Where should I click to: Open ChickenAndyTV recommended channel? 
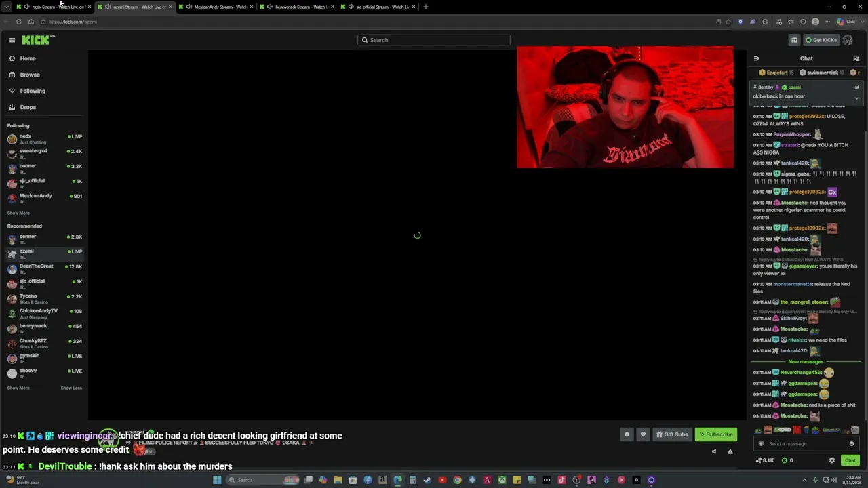click(44, 313)
